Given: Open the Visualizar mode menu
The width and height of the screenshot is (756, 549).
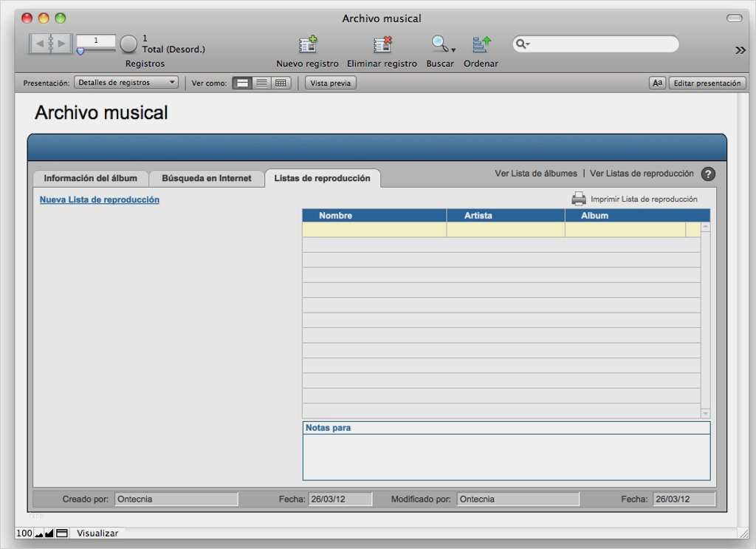Looking at the screenshot, I should point(97,533).
